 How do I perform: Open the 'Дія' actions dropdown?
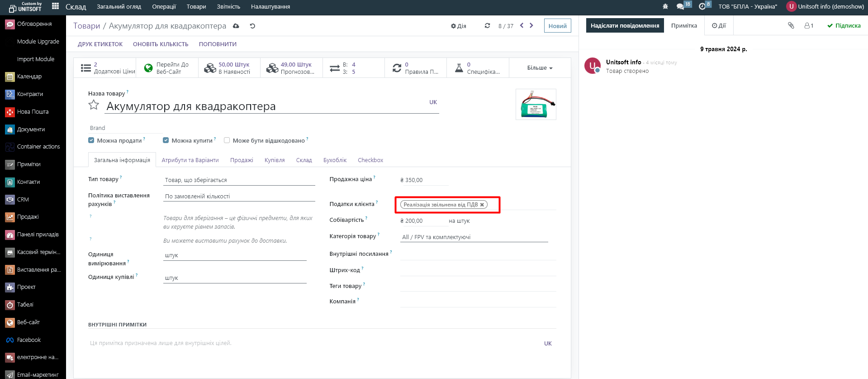coord(459,26)
